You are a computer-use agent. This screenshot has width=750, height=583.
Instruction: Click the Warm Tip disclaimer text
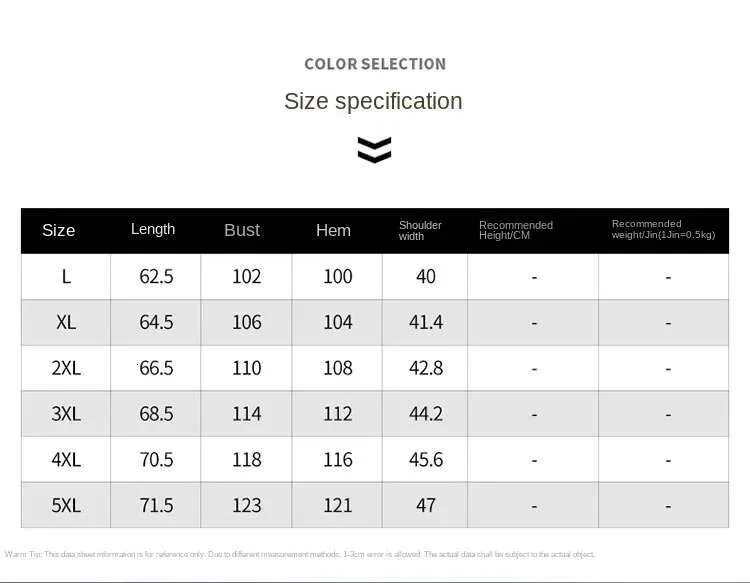point(299,554)
